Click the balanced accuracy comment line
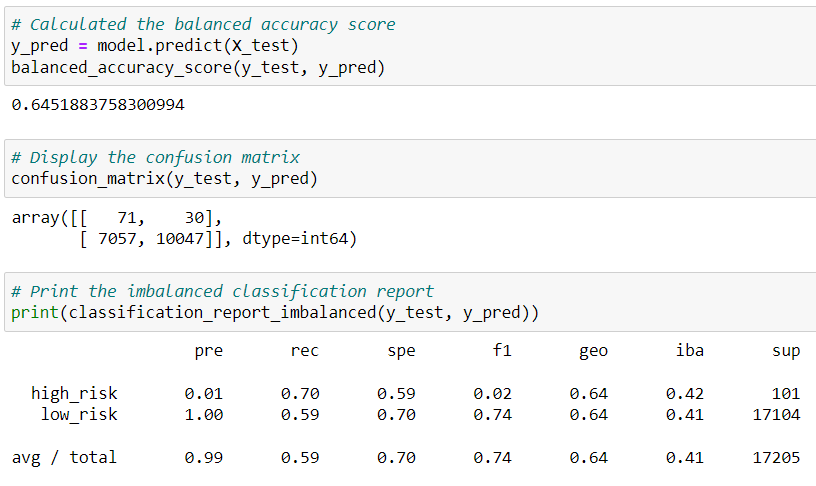Image resolution: width=816 pixels, height=486 pixels. click(x=203, y=24)
